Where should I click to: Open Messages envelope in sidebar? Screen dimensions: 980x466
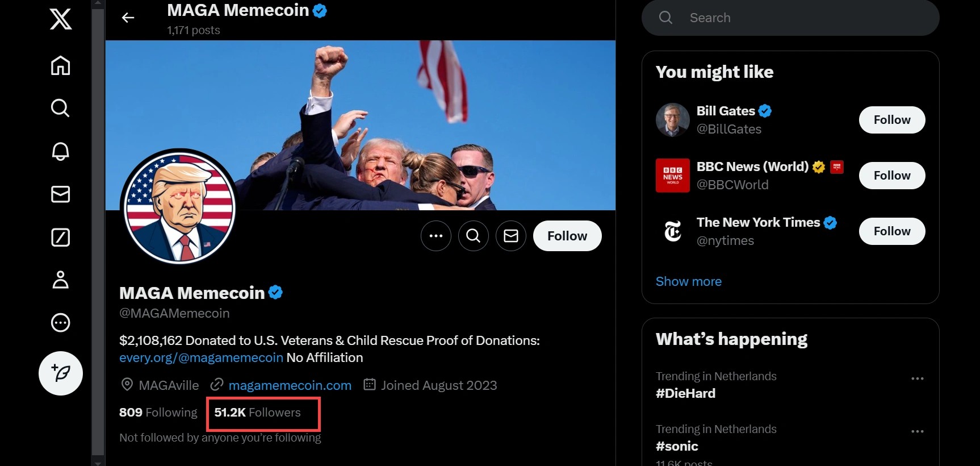60,194
